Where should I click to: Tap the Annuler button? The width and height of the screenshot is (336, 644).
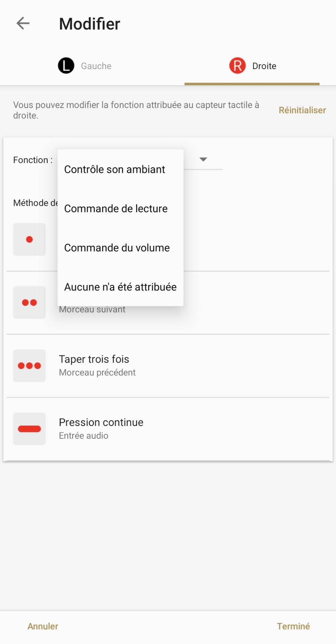tap(43, 626)
